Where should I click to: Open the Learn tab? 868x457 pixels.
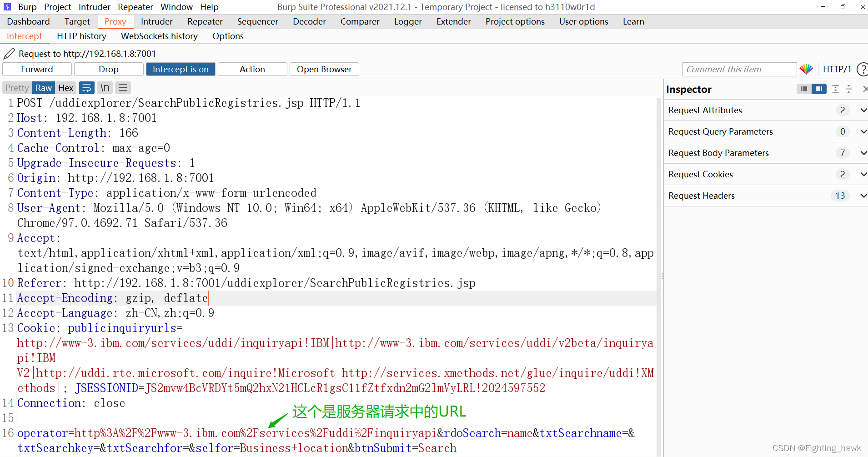tap(633, 21)
